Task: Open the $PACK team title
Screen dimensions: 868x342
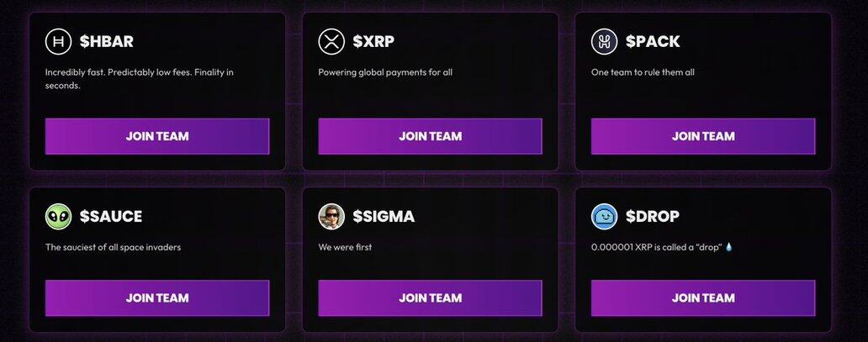Action: pyautogui.click(x=653, y=41)
